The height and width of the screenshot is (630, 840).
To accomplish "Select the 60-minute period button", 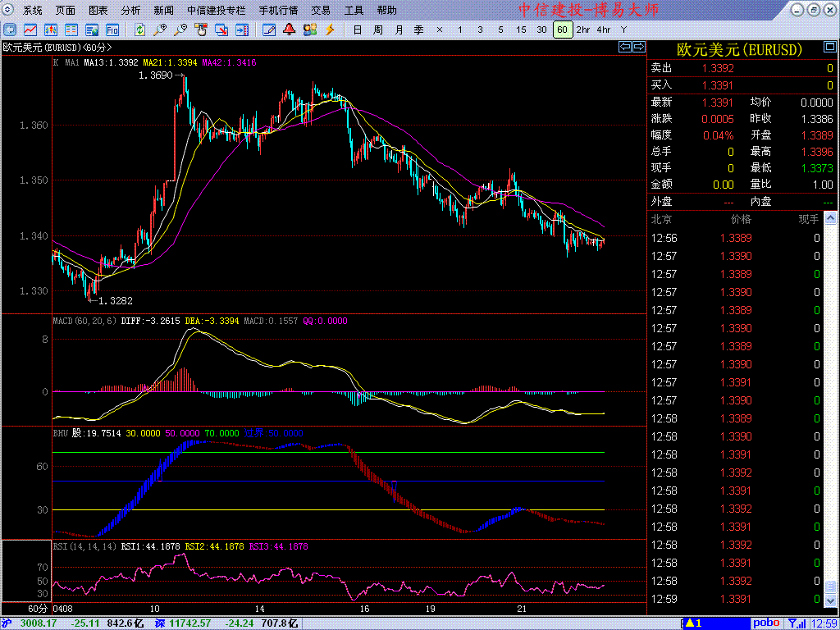I will (562, 30).
